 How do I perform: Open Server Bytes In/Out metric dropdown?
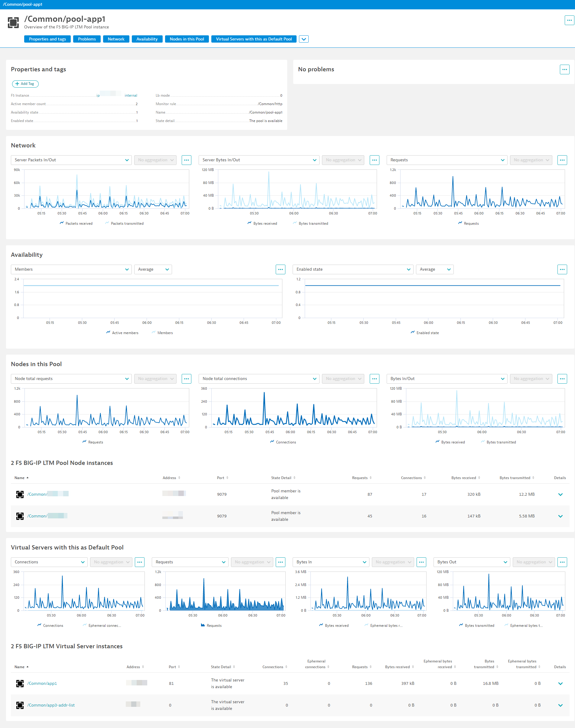click(259, 160)
